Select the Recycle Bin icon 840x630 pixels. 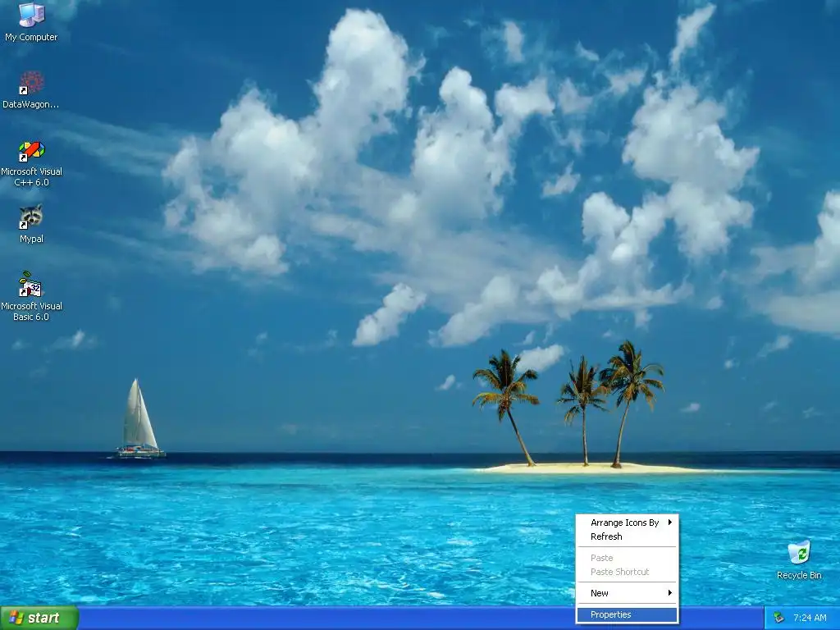point(799,553)
